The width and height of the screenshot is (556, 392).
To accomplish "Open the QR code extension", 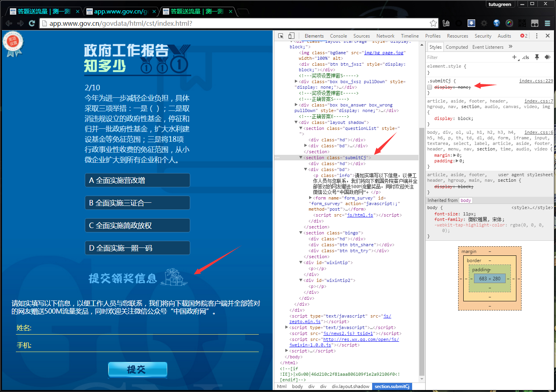I will (522, 23).
